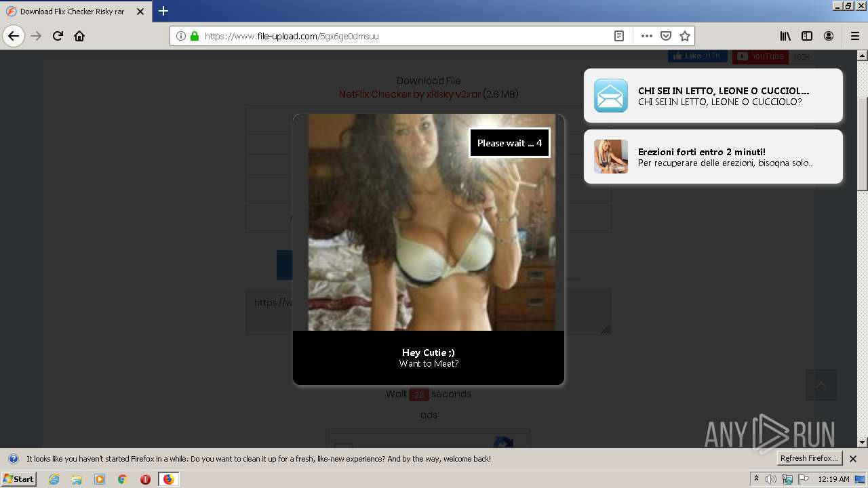Screen dimensions: 868x488
Task: Click the green secure padlock icon
Action: (195, 36)
